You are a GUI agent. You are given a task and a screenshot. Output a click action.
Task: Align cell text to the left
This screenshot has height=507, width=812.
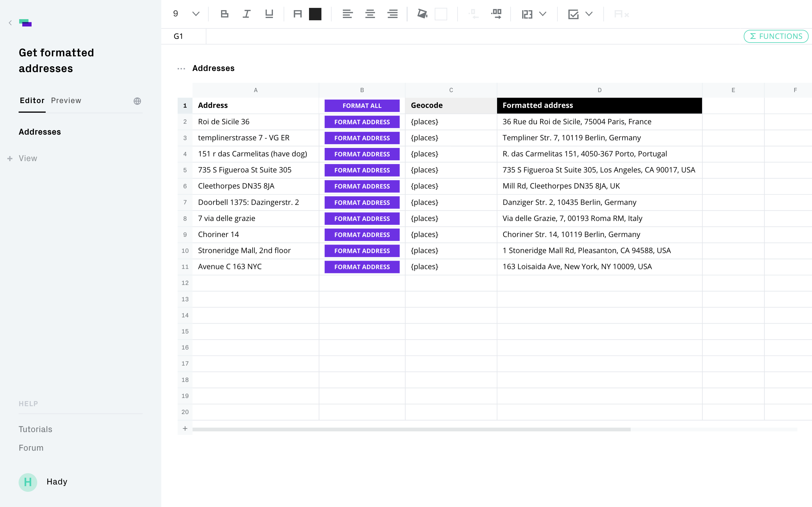(x=347, y=14)
